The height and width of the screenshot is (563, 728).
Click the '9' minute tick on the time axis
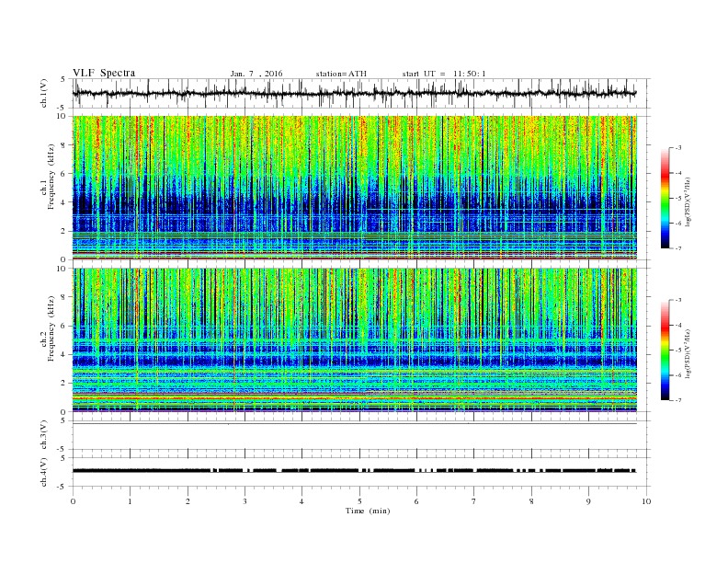(588, 501)
